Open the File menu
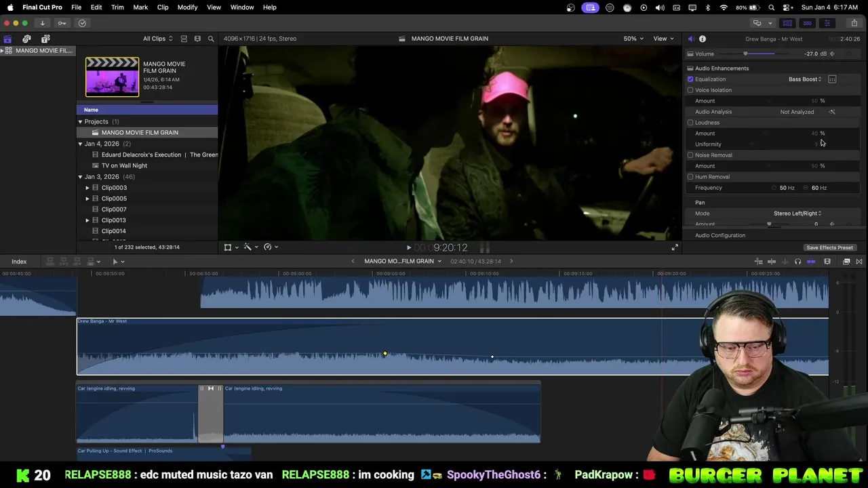Screen dimensions: 868x488 [77, 7]
